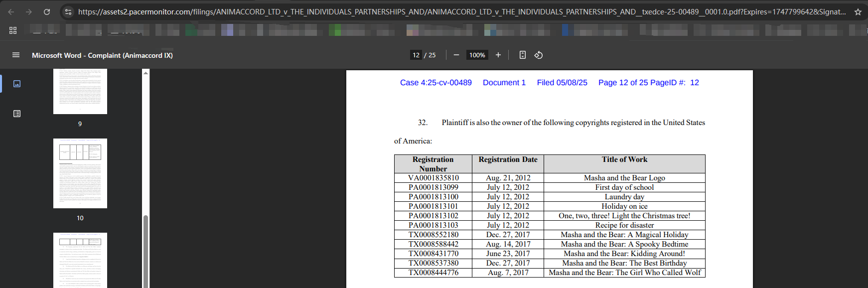868x288 pixels.
Task: Click the Fit to page icon
Action: (522, 55)
